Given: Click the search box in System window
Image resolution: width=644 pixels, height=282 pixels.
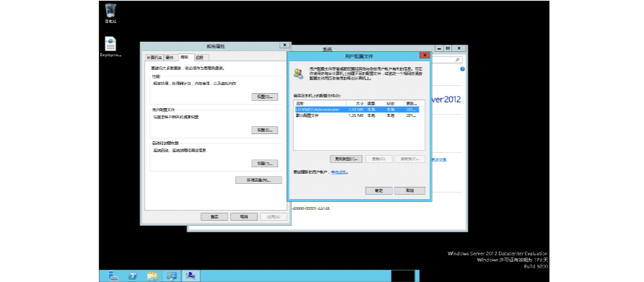Looking at the screenshot, I should (446, 60).
